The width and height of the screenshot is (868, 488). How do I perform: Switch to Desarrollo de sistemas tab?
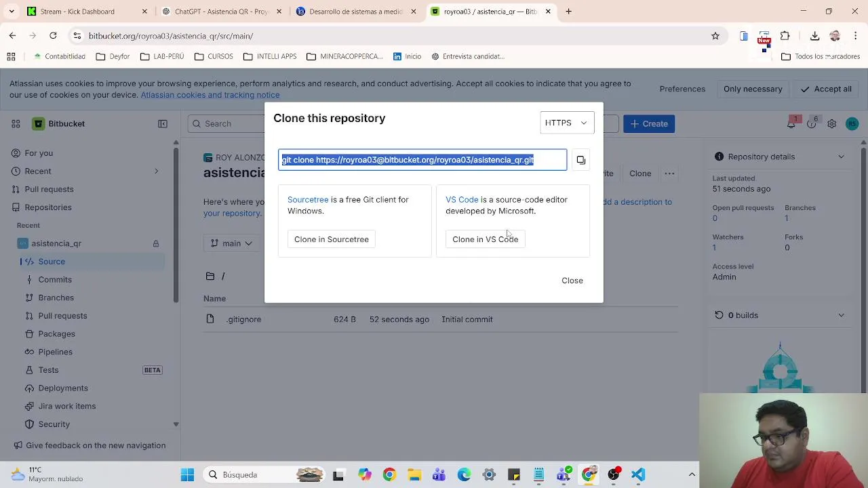point(356,12)
